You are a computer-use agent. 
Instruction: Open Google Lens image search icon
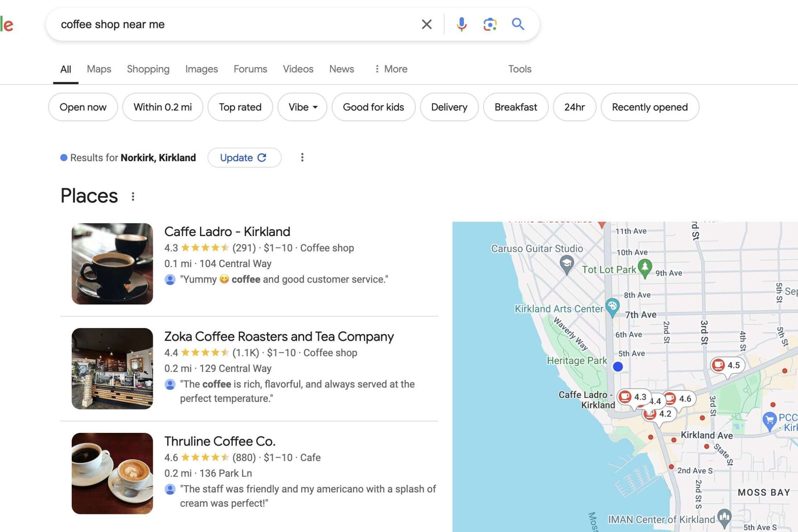coord(490,24)
